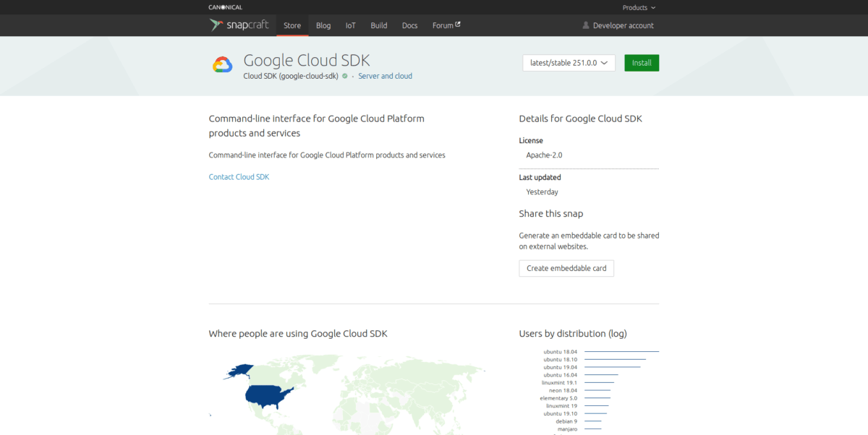
Task: Click the Google Cloud SDK page title
Action: pyautogui.click(x=307, y=61)
